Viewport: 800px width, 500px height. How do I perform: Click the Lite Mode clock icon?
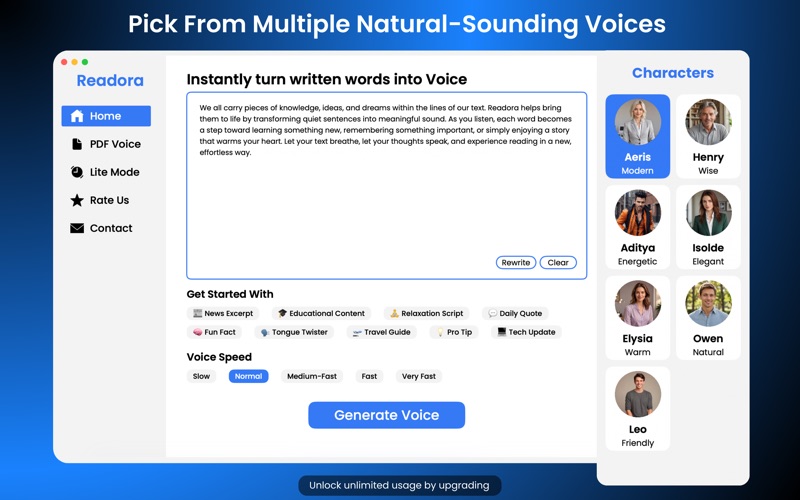point(77,172)
